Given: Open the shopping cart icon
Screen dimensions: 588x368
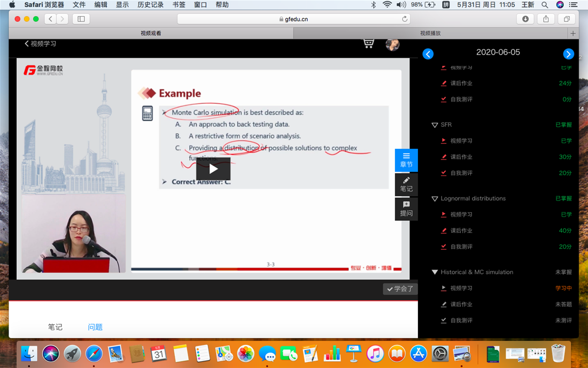Looking at the screenshot, I should [x=368, y=43].
